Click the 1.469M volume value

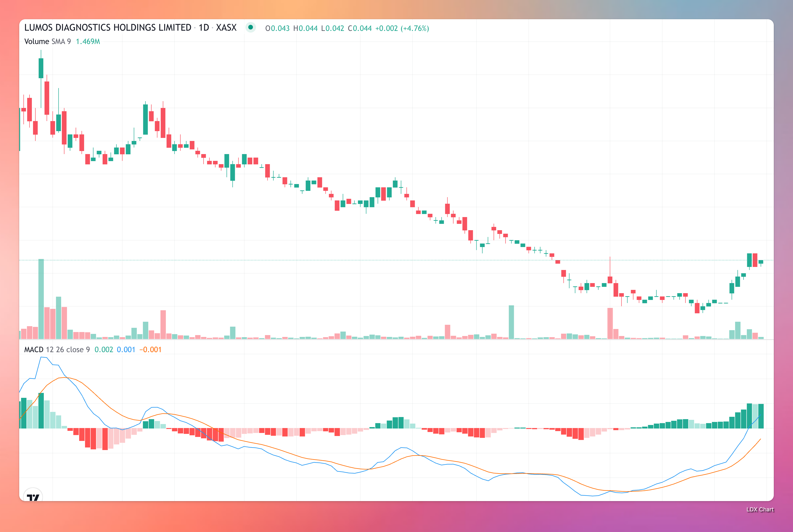pyautogui.click(x=88, y=41)
